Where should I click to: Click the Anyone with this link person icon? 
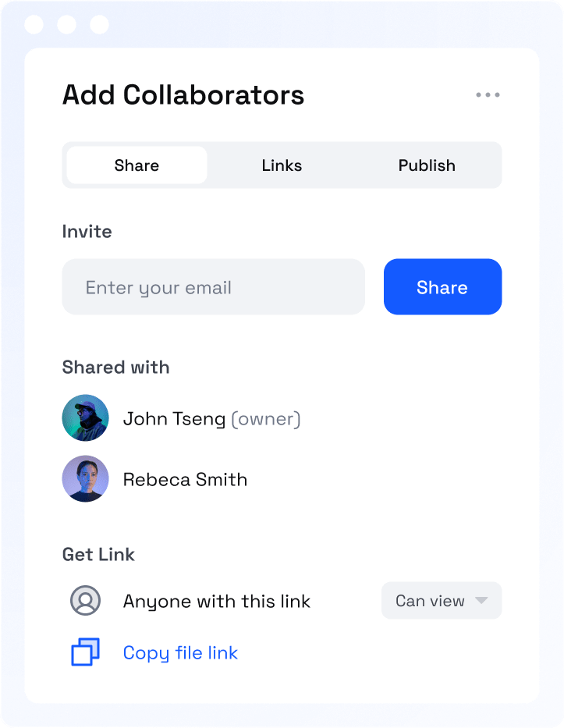coord(85,600)
